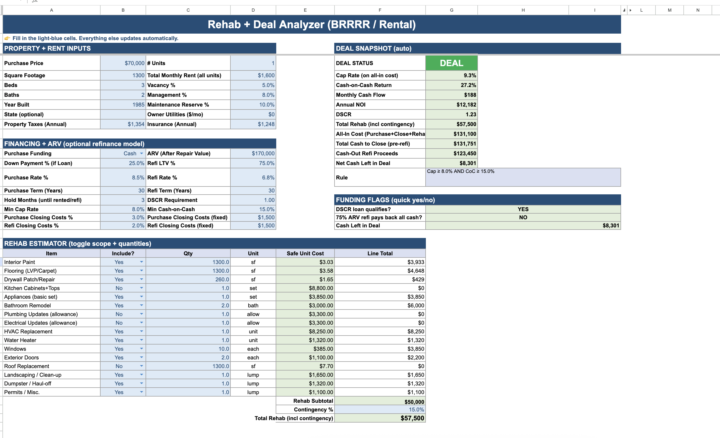Select the Maintenance Reserve % 10.0% cell
720x438 pixels.
point(253,105)
